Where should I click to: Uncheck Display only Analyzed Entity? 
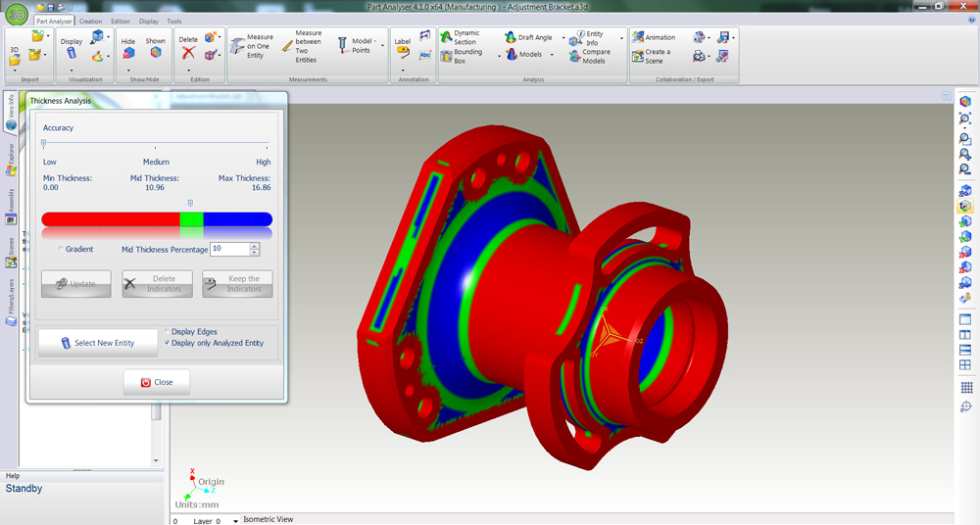(168, 343)
